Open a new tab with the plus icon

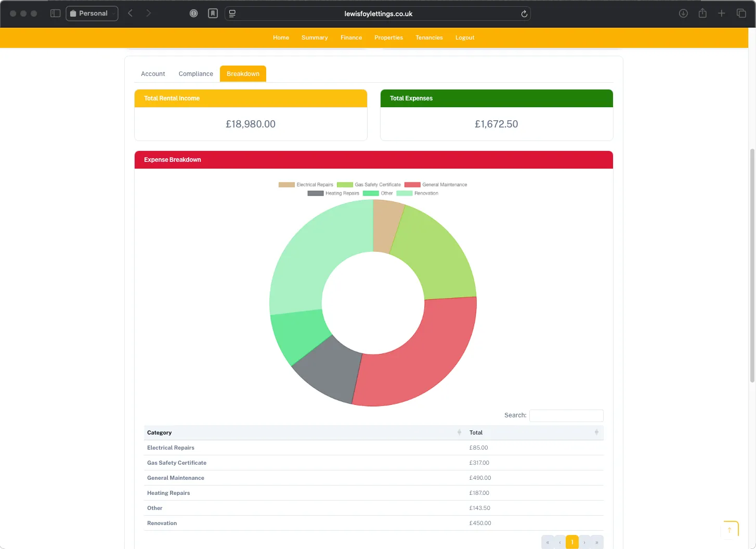tap(721, 13)
